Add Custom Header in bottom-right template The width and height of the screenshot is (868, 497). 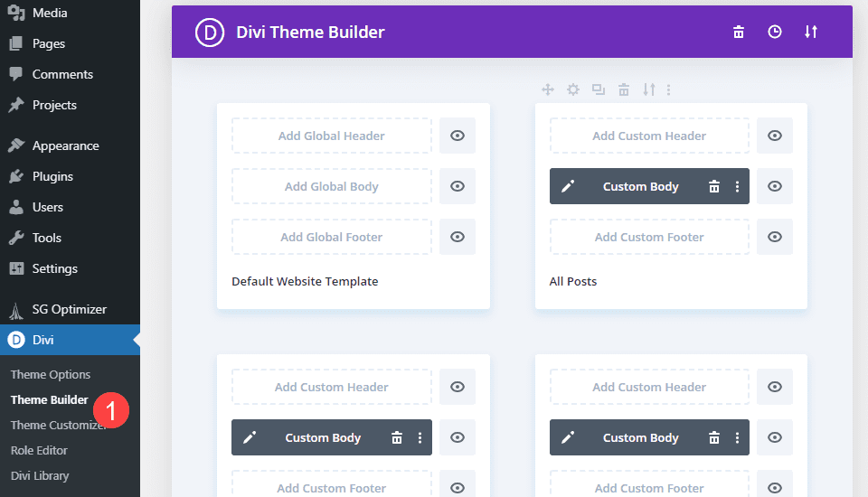point(649,387)
